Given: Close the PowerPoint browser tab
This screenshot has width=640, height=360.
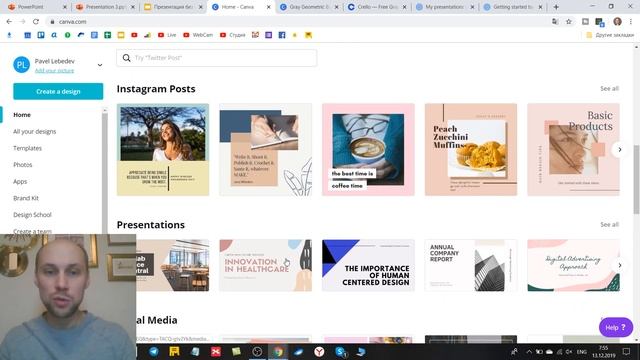Looking at the screenshot, I should [x=64, y=7].
